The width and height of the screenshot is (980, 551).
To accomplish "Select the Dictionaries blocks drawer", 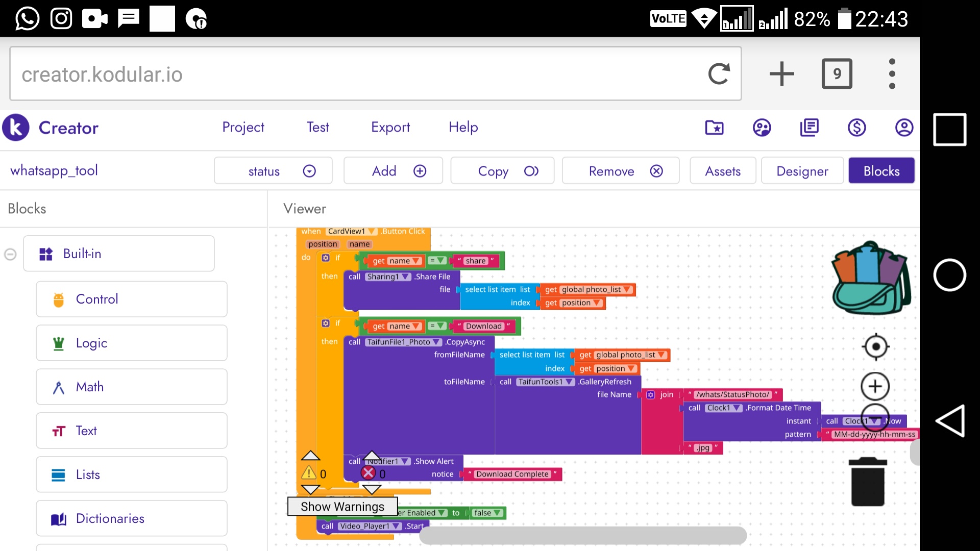I will (132, 518).
